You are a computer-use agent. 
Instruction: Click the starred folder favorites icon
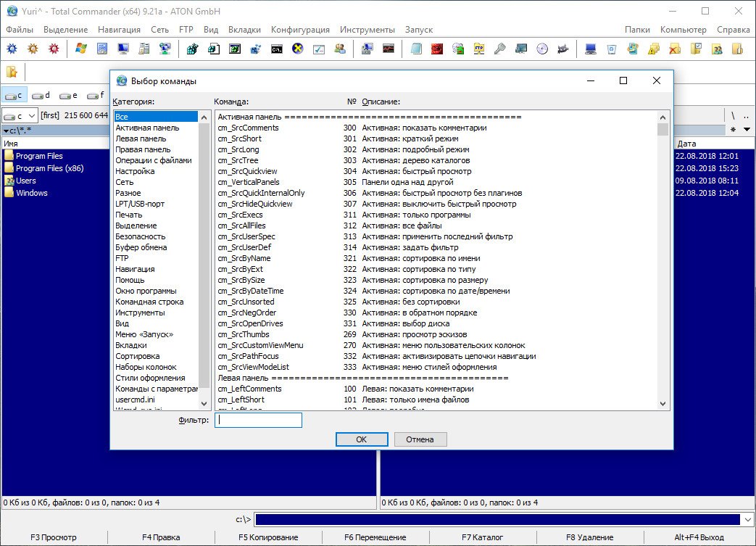point(12,72)
